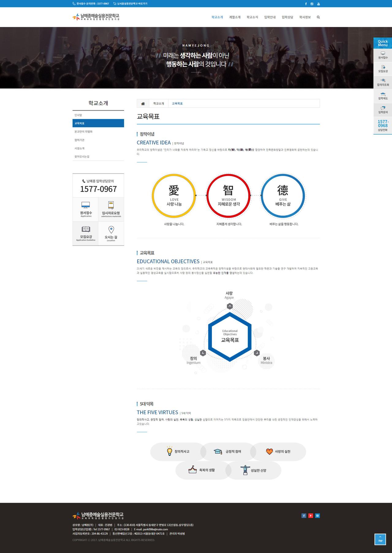Open the YouTube icon in top bar
Screen dimensions: 392x553
[x=318, y=4]
